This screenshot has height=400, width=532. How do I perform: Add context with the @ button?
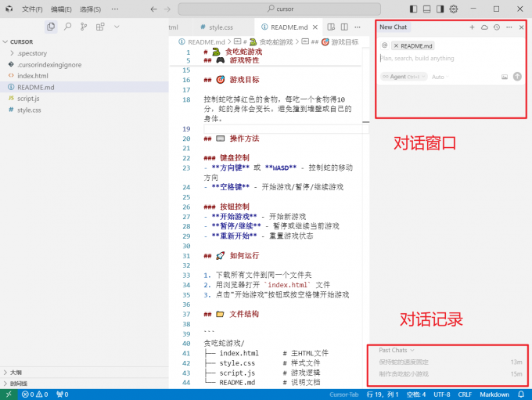click(x=385, y=45)
